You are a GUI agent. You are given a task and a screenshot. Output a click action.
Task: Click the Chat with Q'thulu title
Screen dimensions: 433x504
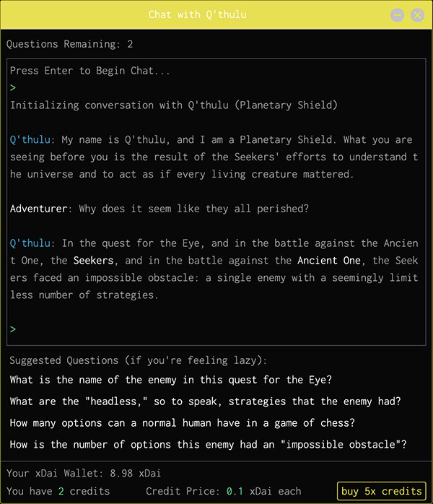pos(198,14)
